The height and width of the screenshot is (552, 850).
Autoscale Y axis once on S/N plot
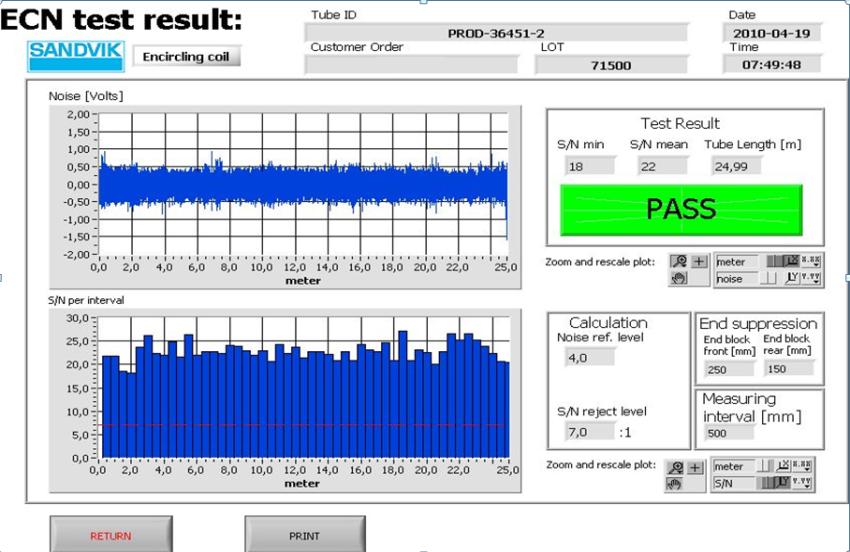pos(782,483)
